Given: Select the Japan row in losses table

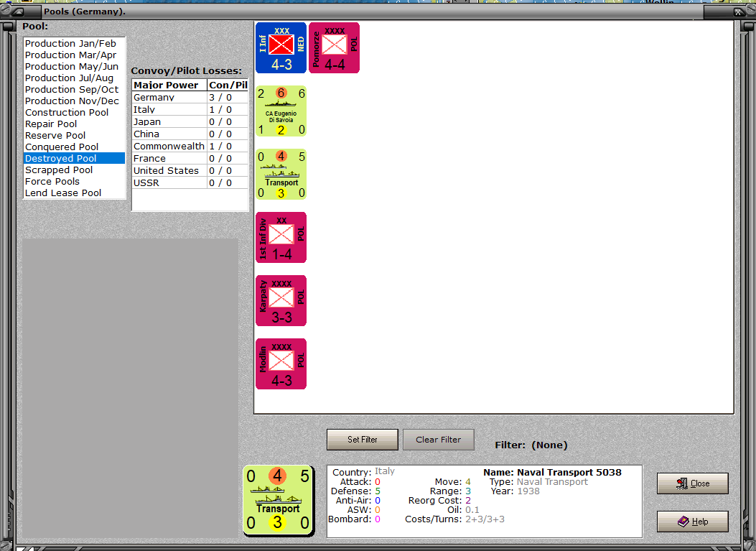Looking at the screenshot, I should [190, 121].
